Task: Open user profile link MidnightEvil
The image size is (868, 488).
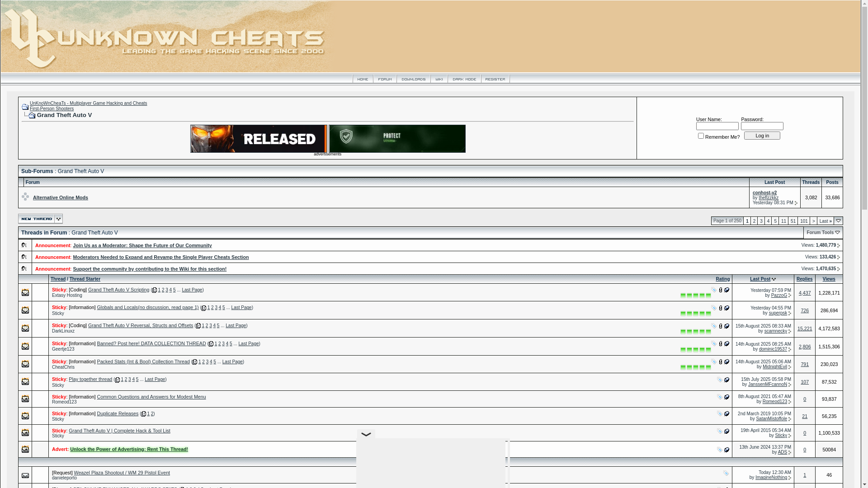Action: (x=775, y=367)
